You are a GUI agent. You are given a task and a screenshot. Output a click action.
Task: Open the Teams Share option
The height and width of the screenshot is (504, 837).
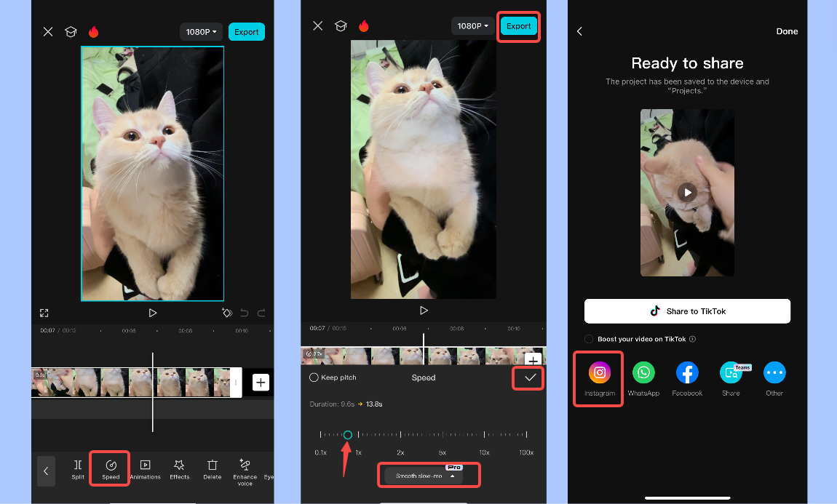tap(731, 379)
